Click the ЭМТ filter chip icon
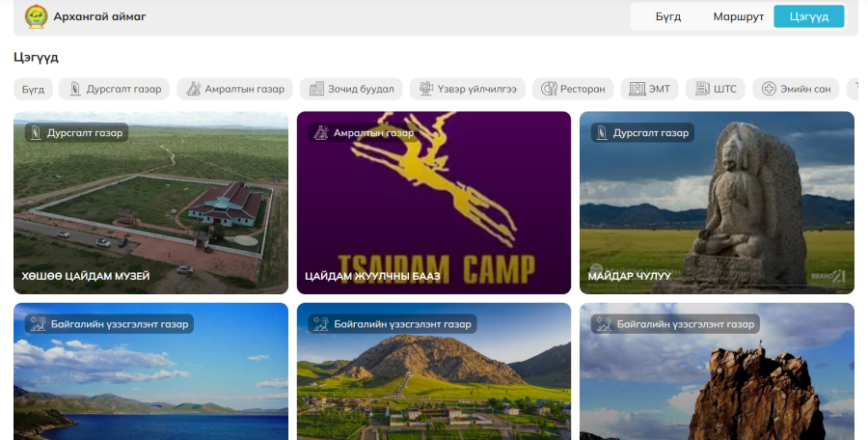 (637, 89)
